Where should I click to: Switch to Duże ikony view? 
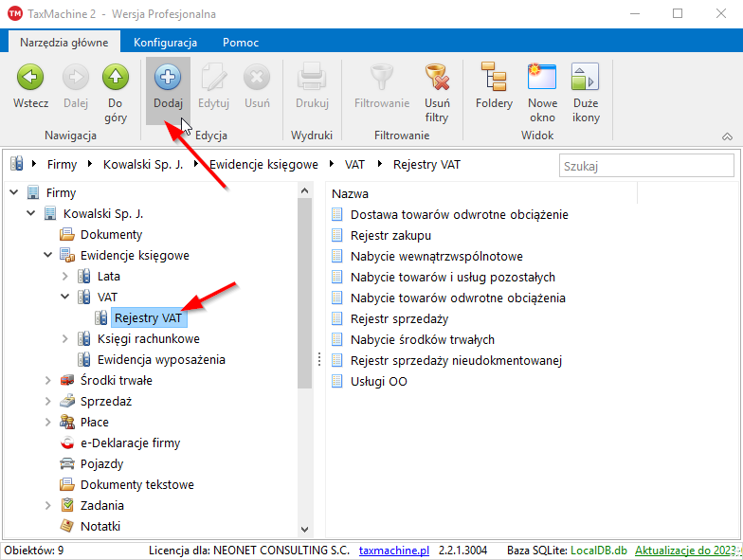[x=586, y=78]
